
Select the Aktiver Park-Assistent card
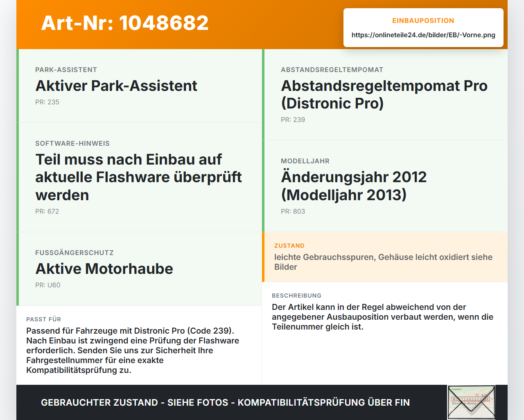139,86
